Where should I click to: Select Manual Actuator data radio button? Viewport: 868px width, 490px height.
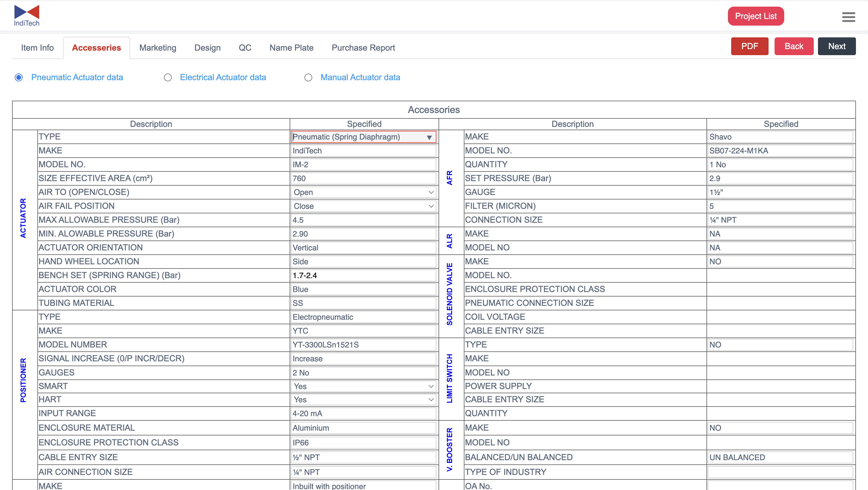tap(308, 77)
